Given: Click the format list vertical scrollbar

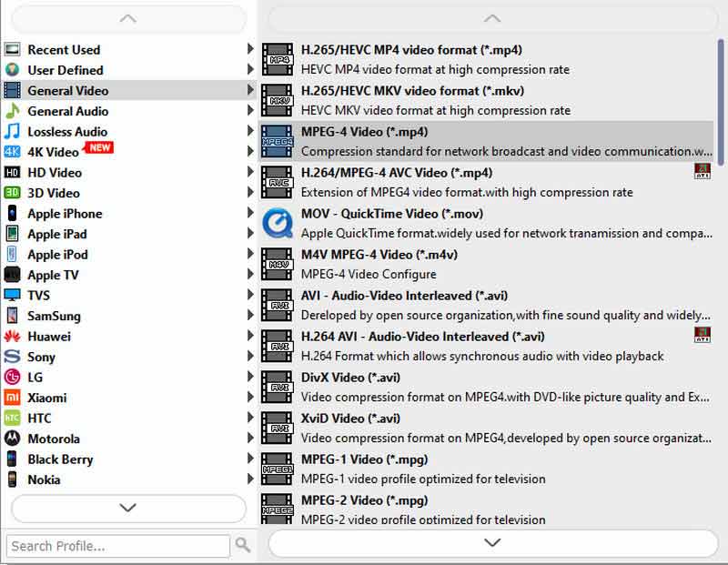Looking at the screenshot, I should tap(721, 91).
